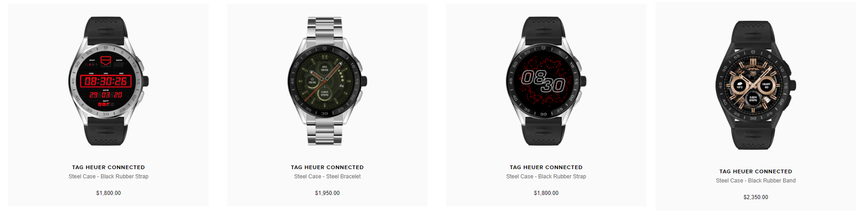Click the $1,800.00 price of the first watch
868x218 pixels.
108,193
